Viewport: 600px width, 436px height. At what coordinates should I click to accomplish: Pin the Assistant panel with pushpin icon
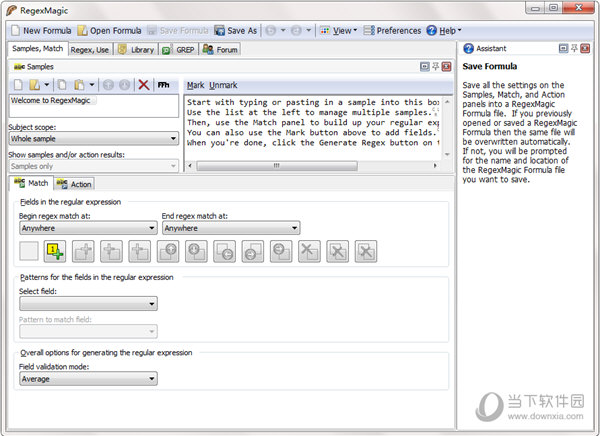click(x=574, y=48)
